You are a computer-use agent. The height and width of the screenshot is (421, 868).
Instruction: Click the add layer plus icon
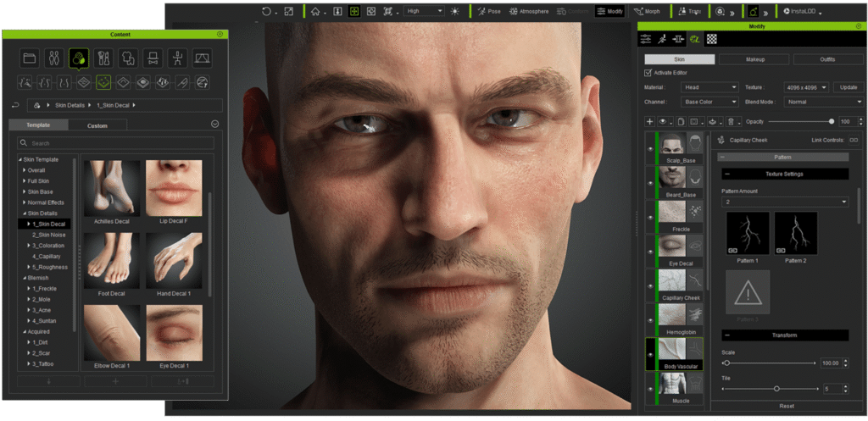[x=650, y=122]
